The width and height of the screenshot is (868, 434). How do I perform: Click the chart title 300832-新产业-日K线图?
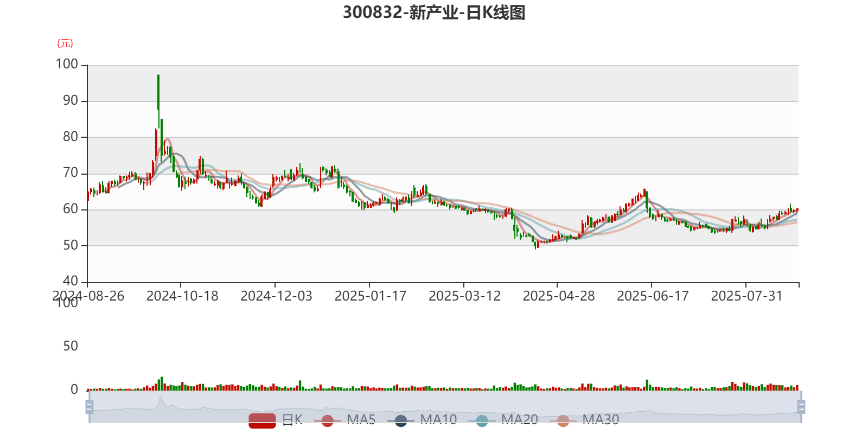click(434, 12)
